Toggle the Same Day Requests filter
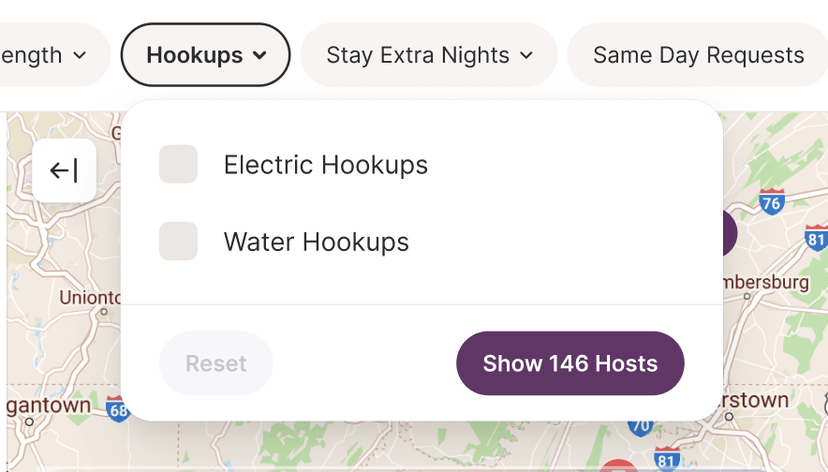Screen dimensions: 828x472 [x=698, y=55]
